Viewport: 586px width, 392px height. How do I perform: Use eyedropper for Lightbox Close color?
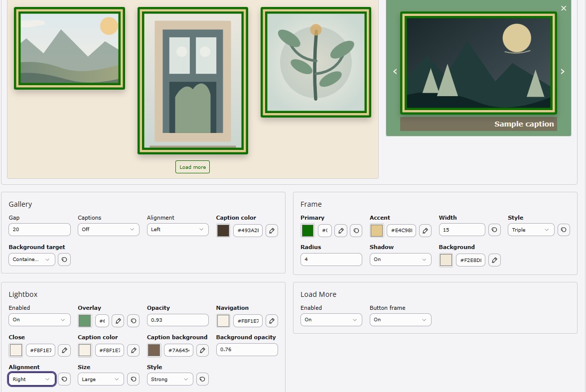64,350
